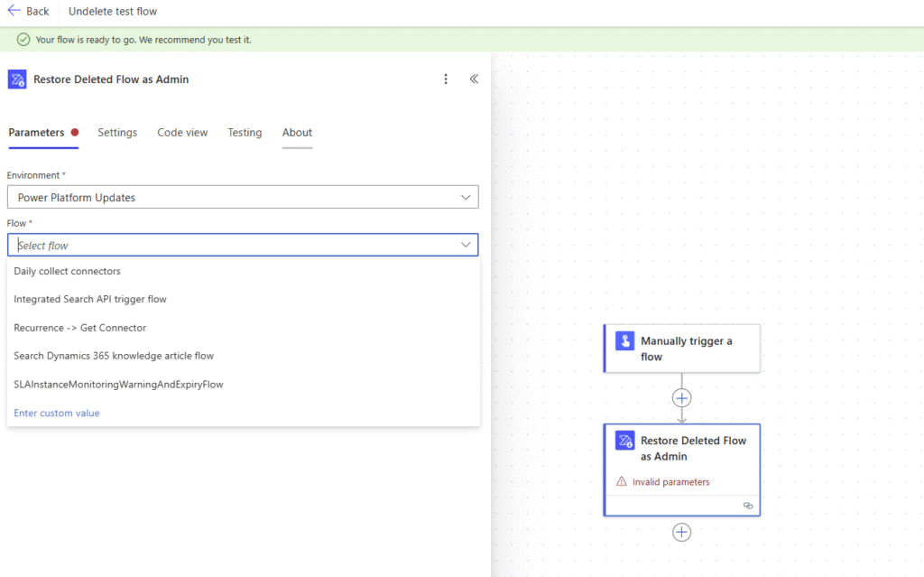The image size is (924, 577).
Task: Select Search Dynamics 365 knowledge article flow
Action: [244, 356]
